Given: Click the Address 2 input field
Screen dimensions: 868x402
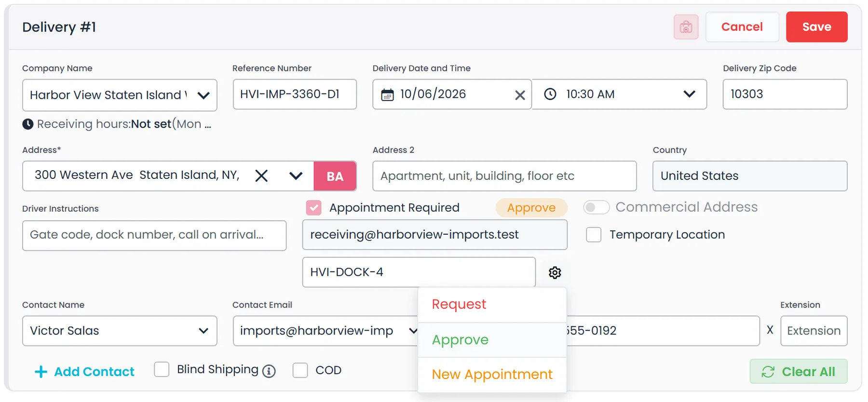Looking at the screenshot, I should click(x=504, y=176).
